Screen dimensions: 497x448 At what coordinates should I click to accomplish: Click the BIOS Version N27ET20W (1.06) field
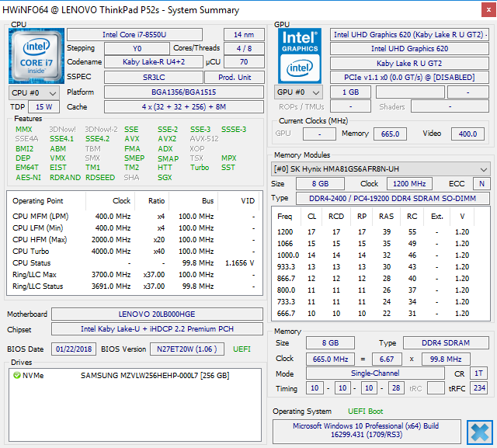click(x=187, y=349)
